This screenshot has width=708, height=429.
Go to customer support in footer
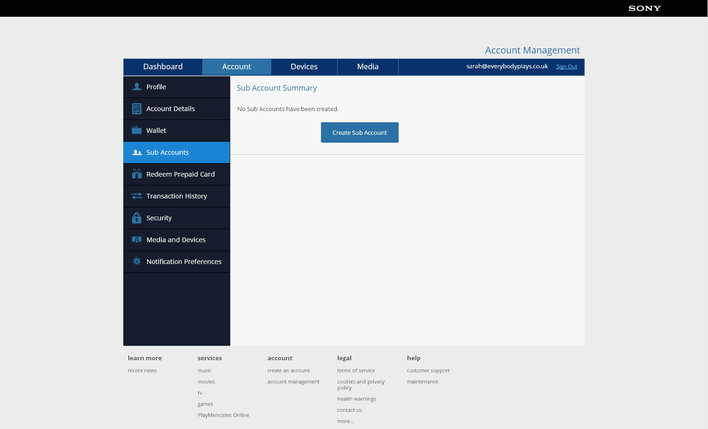click(x=428, y=371)
